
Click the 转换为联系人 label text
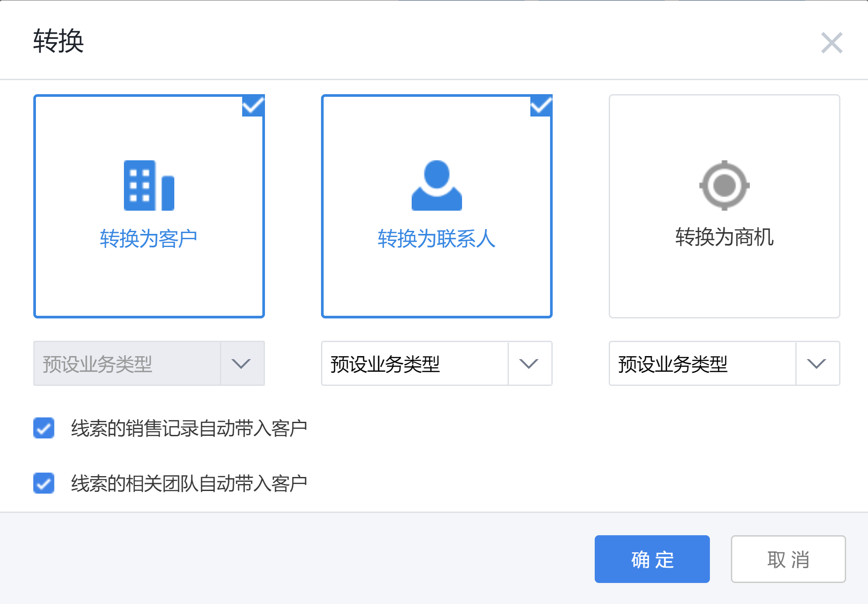click(437, 239)
